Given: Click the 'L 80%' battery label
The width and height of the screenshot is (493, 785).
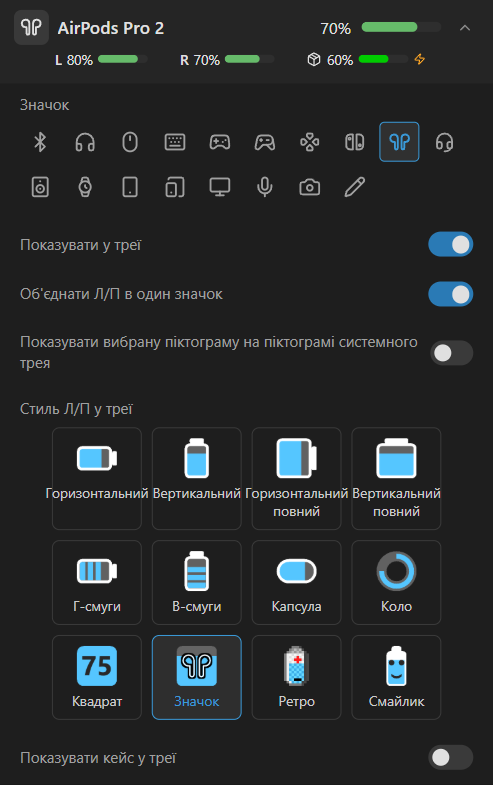Looking at the screenshot, I should click(x=74, y=60).
